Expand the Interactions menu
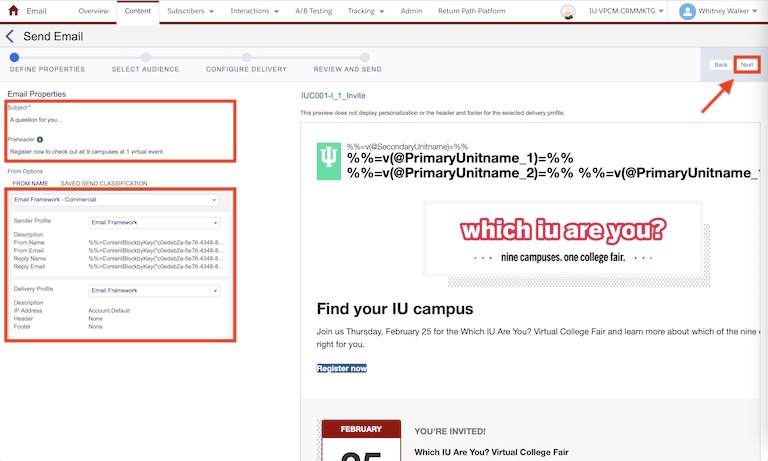The image size is (768, 461). click(255, 11)
